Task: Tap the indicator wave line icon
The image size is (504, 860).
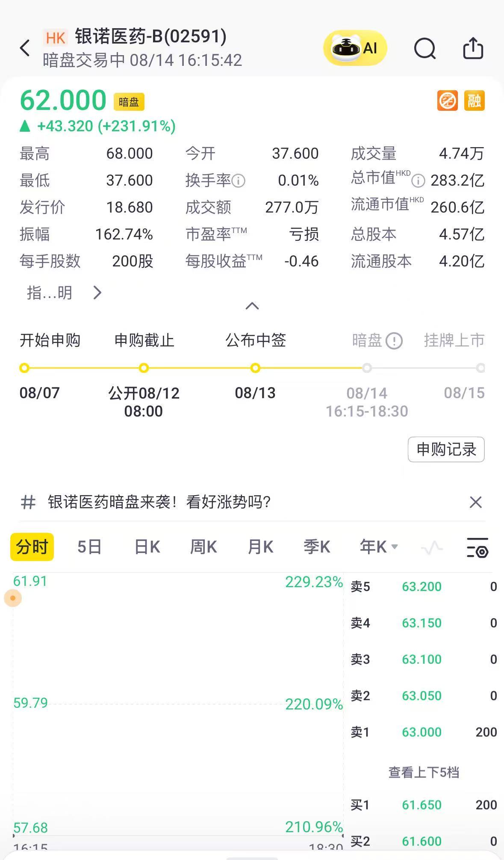Action: (x=432, y=547)
